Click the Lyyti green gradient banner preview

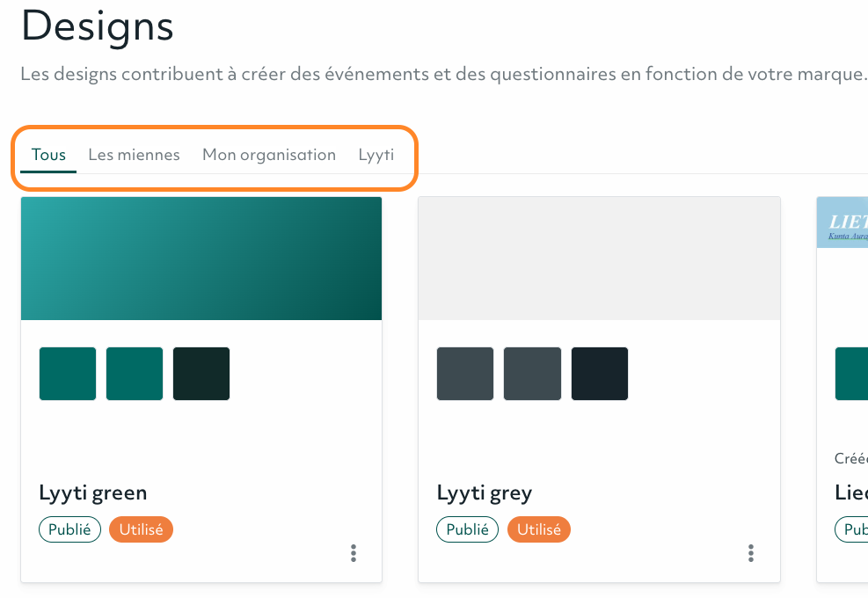(201, 259)
